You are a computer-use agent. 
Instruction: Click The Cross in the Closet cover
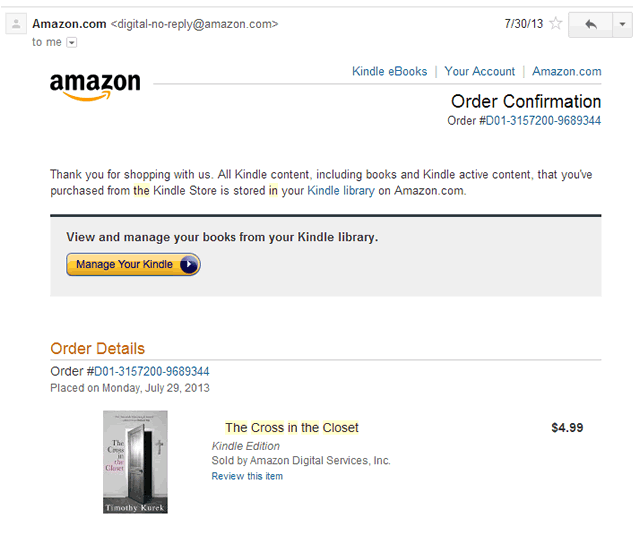tap(135, 462)
